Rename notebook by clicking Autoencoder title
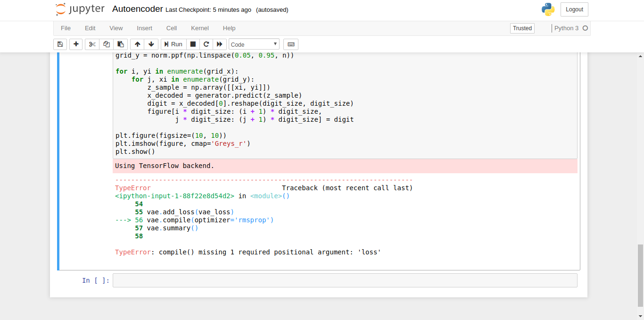This screenshot has width=644, height=320. [x=137, y=8]
